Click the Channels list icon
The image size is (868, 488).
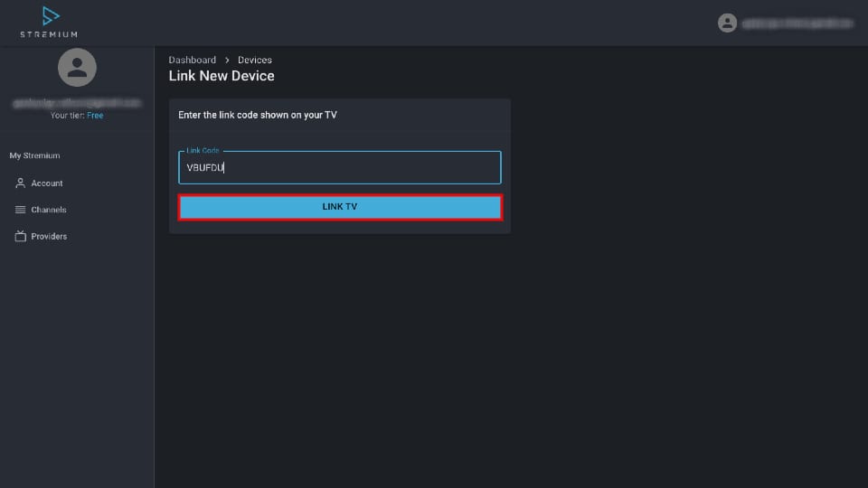pos(21,210)
